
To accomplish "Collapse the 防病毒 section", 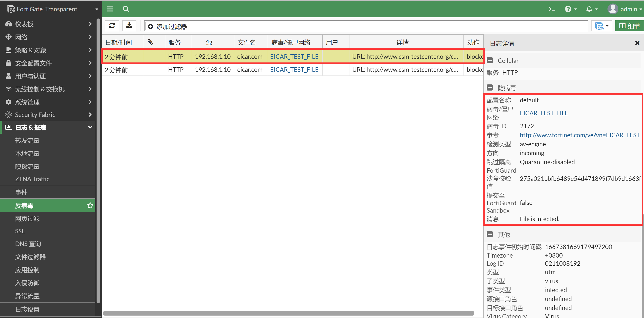I will pos(490,88).
